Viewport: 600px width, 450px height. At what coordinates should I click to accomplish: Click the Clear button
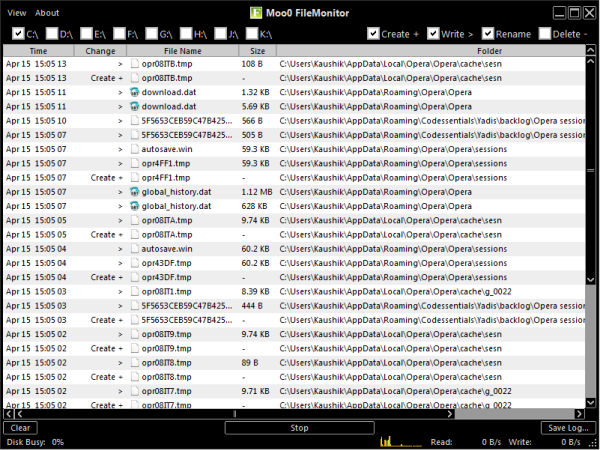pyautogui.click(x=20, y=428)
